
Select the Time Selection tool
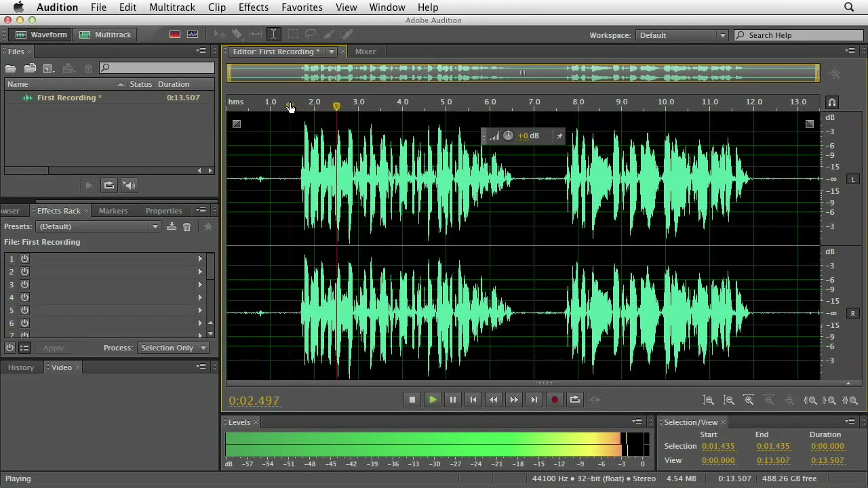point(274,35)
